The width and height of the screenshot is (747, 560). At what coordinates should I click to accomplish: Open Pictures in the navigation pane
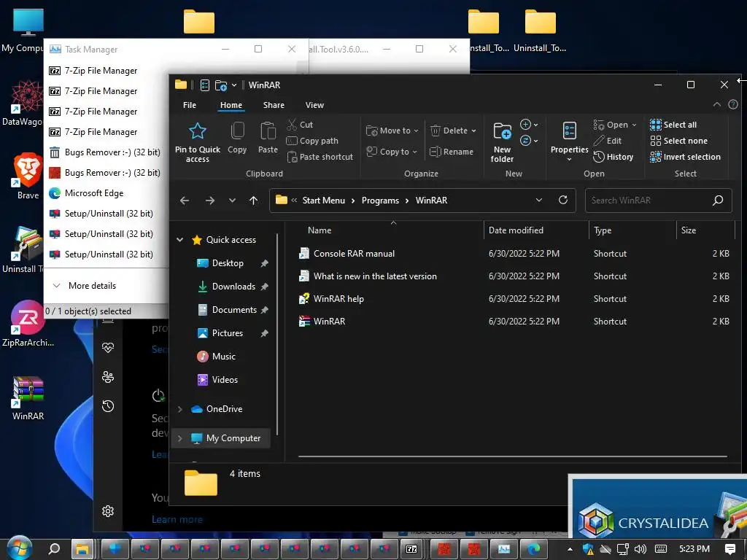(x=228, y=332)
